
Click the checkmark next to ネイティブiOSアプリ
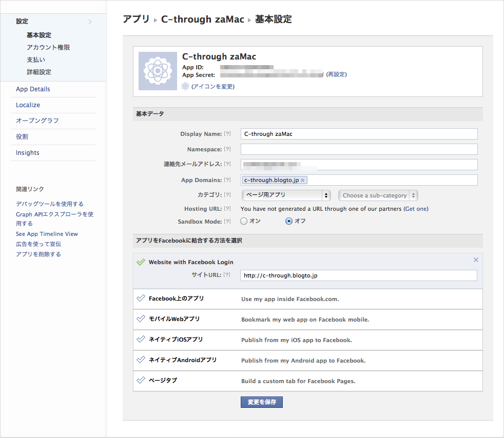(x=141, y=339)
